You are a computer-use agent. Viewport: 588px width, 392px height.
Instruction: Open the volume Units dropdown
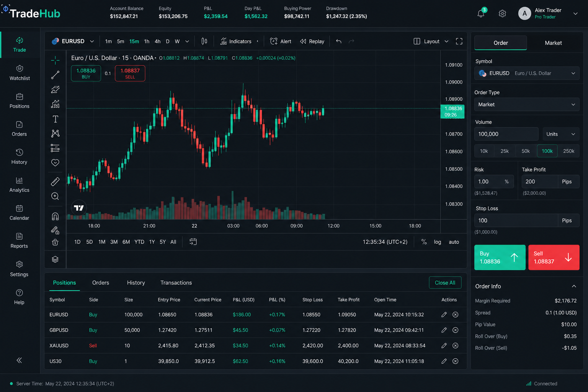[x=561, y=134]
